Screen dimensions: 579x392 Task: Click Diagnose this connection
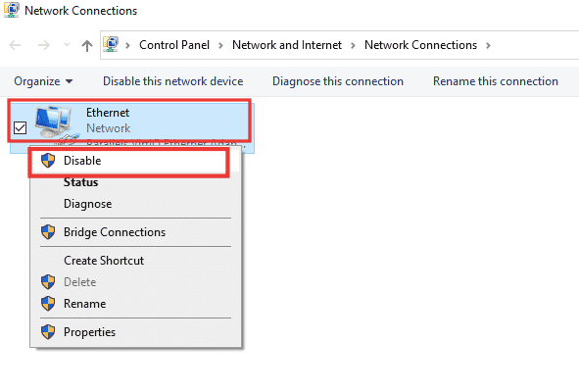(x=338, y=81)
